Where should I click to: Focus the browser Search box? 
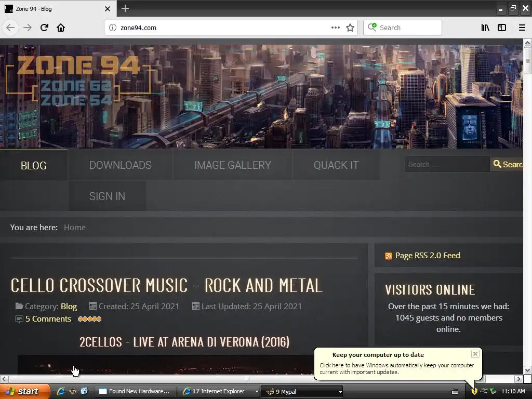(x=403, y=28)
